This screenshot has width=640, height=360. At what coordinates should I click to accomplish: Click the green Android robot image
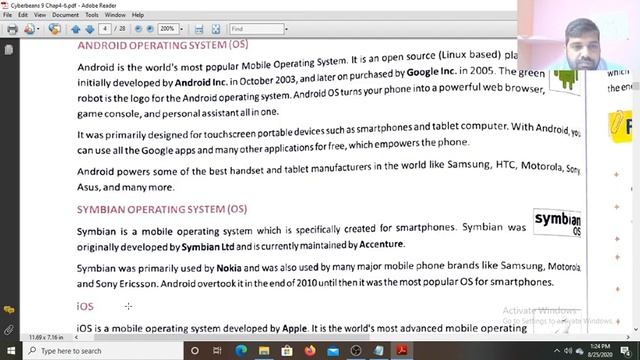pos(565,81)
